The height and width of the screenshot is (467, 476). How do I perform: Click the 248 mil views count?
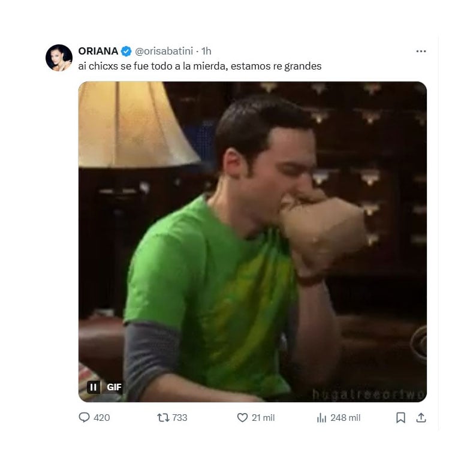tap(345, 418)
